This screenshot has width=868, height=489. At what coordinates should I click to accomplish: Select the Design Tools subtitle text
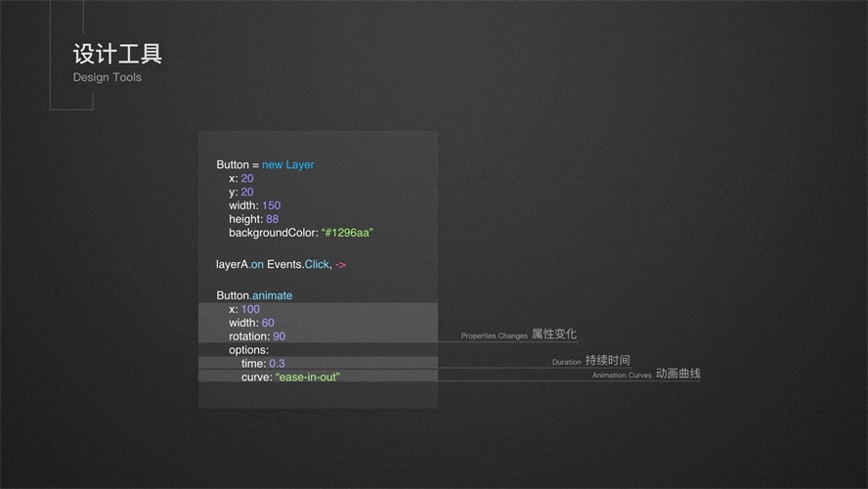pos(107,77)
